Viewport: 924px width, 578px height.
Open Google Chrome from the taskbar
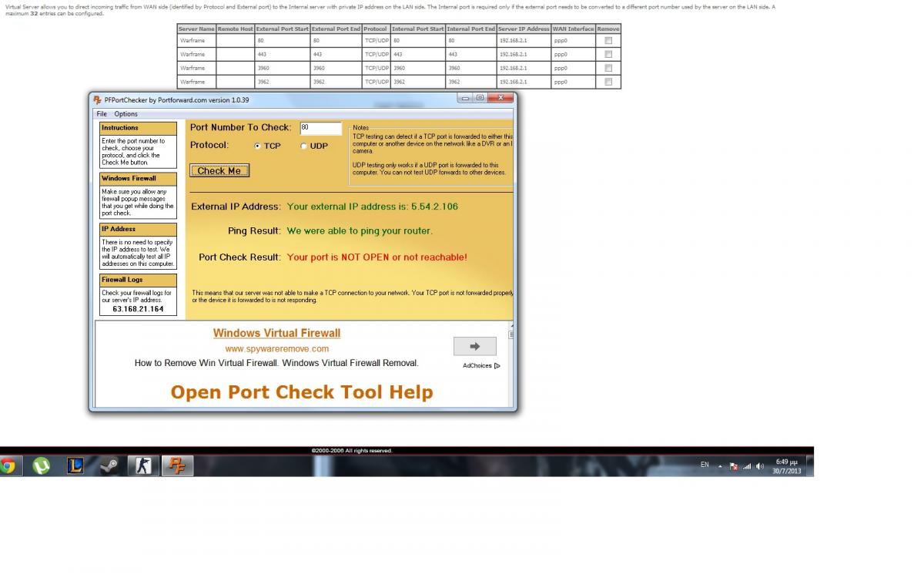pos(8,465)
